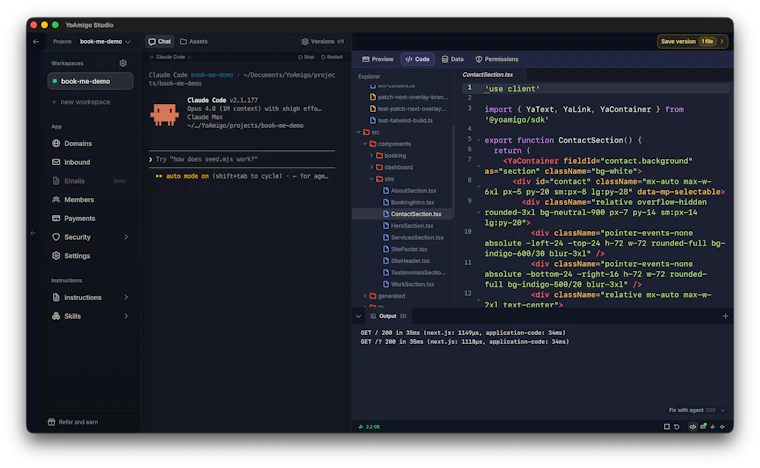Open the Instructions document icon
This screenshot has height=468, width=760.
tap(56, 297)
